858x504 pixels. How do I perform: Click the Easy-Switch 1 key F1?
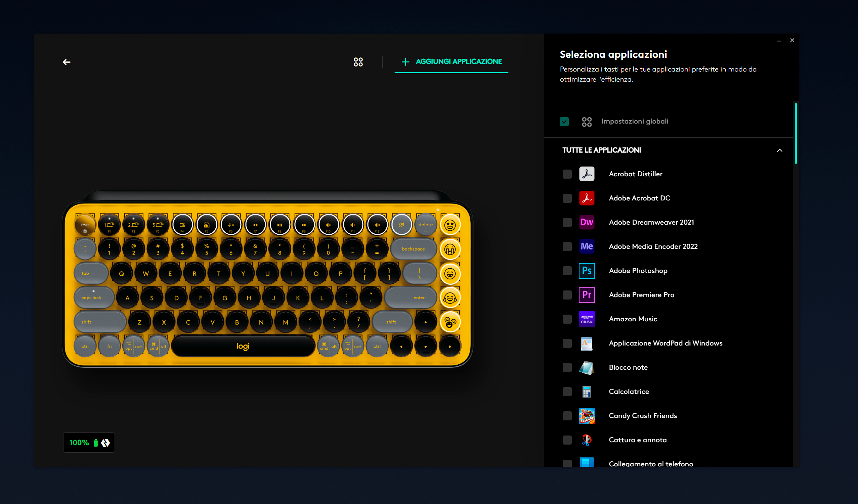[109, 225]
